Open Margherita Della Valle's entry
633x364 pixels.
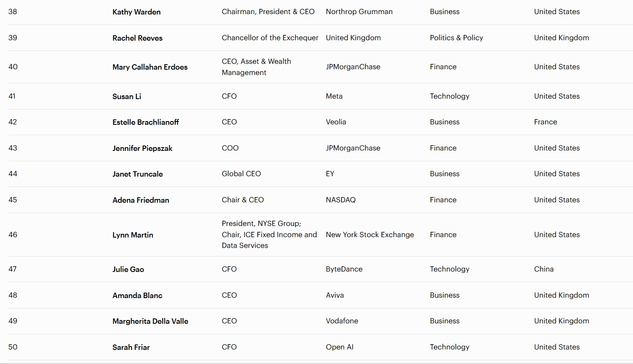click(150, 321)
